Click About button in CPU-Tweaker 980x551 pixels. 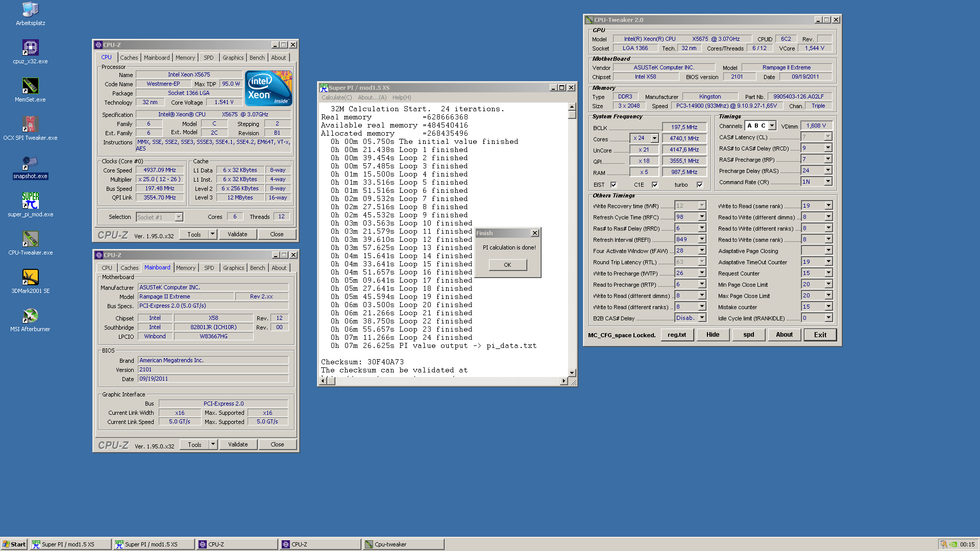click(x=785, y=335)
